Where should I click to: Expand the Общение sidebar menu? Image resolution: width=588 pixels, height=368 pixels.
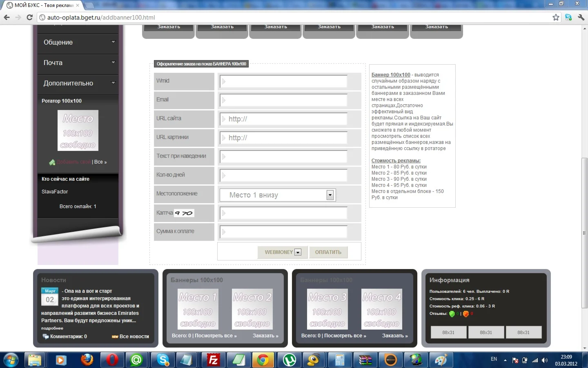tap(78, 43)
